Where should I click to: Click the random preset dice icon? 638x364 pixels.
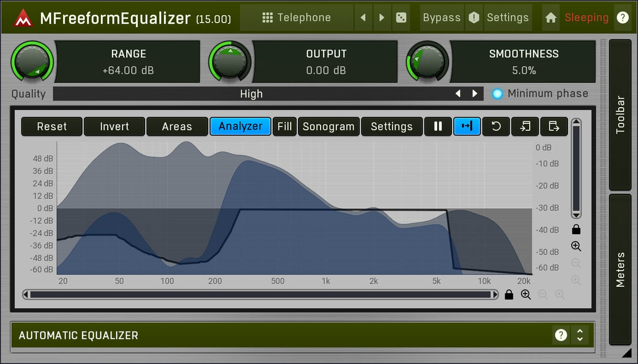pos(401,18)
